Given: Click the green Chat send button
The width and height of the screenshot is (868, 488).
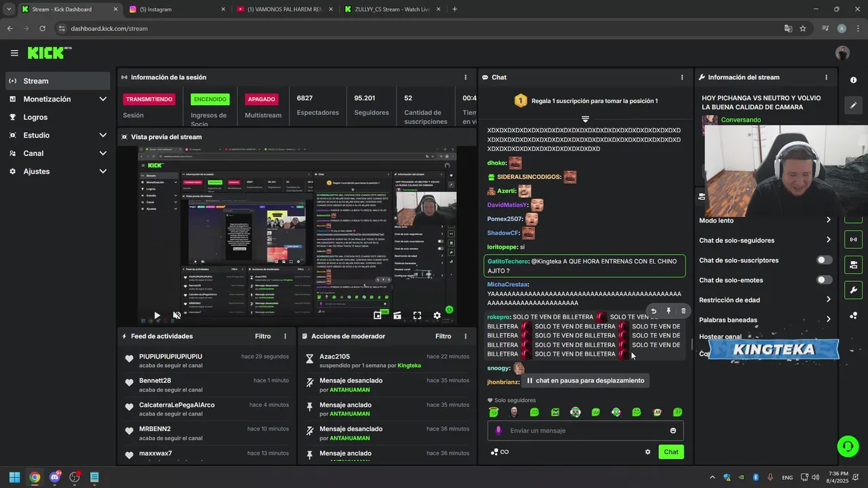Looking at the screenshot, I should (x=671, y=452).
